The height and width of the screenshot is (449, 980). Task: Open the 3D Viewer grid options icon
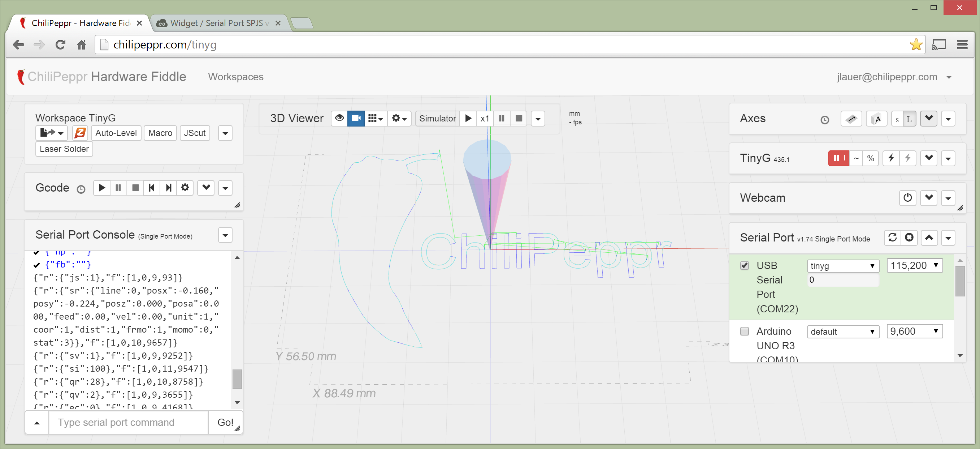tap(375, 119)
